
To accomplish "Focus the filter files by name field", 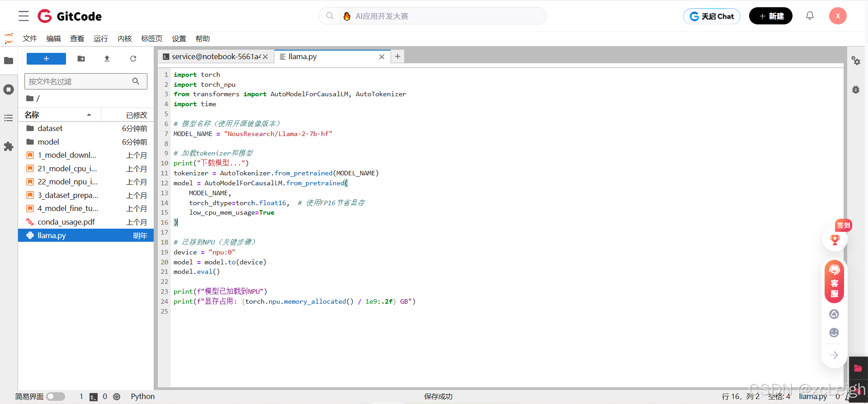I will coord(86,81).
